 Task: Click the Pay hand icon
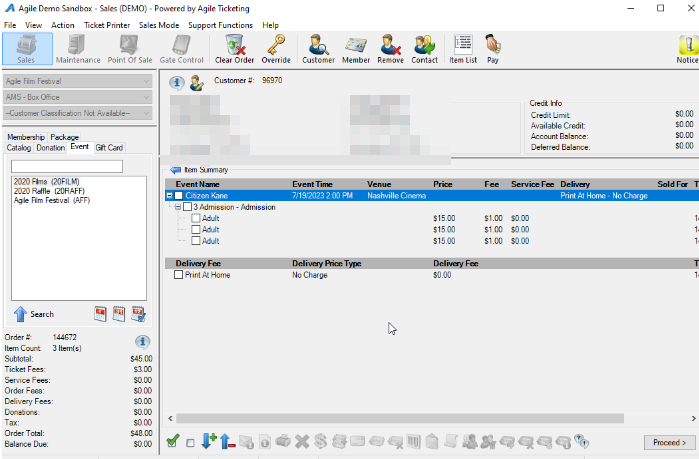[x=493, y=49]
